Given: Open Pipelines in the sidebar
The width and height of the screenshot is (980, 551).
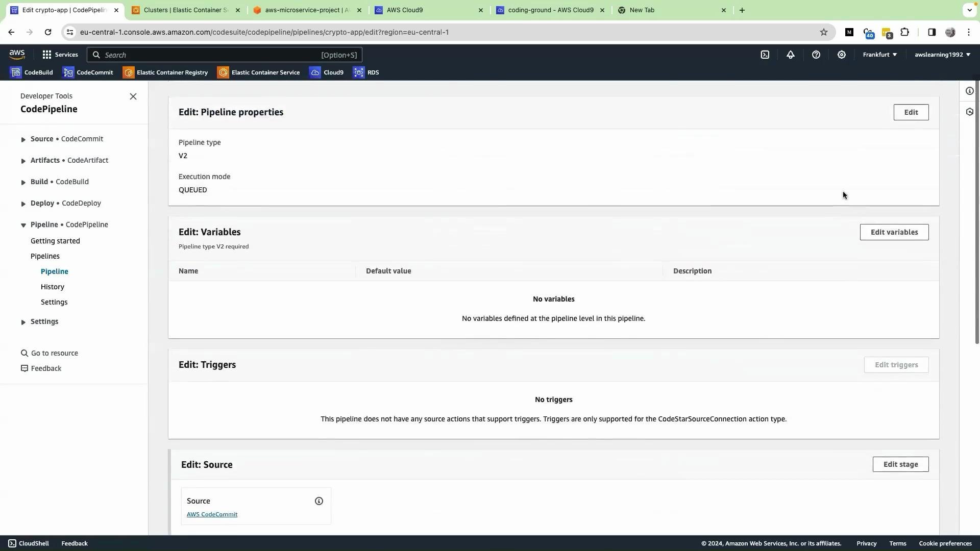Looking at the screenshot, I should [45, 257].
